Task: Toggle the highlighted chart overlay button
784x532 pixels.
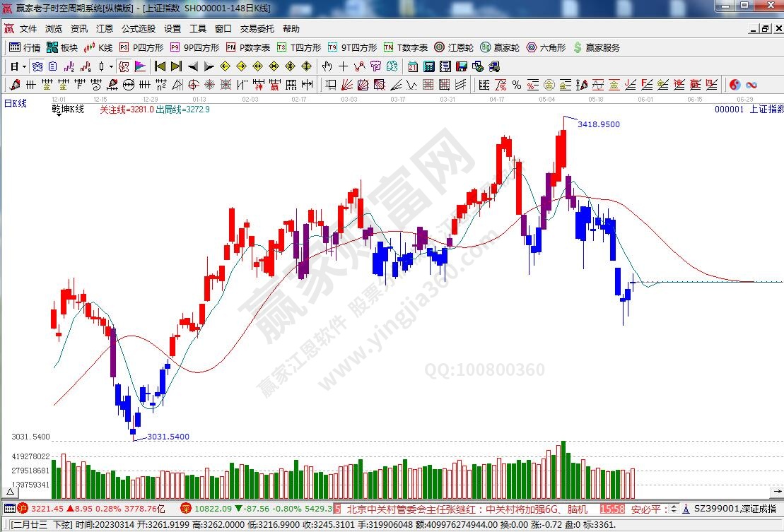Action: [x=140, y=66]
